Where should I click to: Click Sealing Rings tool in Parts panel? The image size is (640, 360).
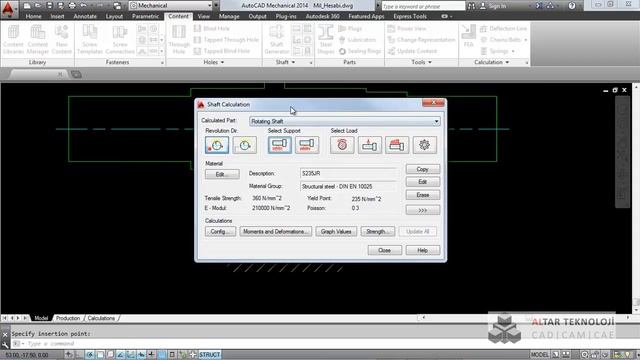(x=360, y=51)
